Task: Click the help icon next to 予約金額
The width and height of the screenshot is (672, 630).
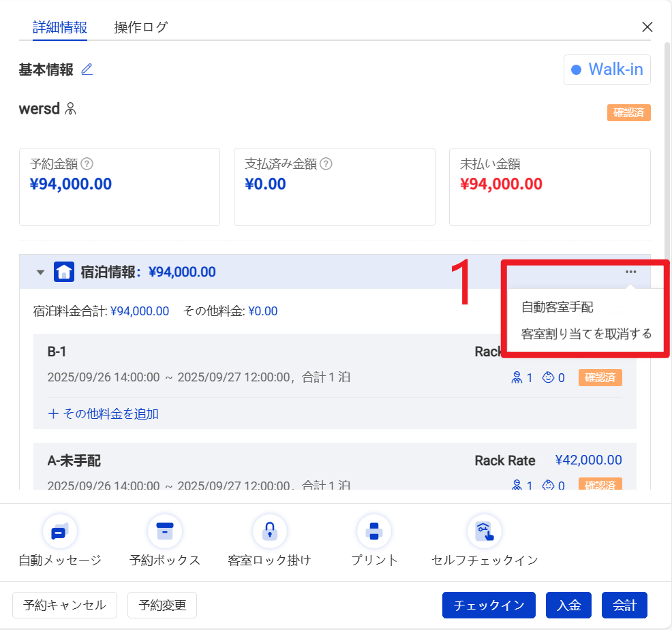Action: coord(87,164)
